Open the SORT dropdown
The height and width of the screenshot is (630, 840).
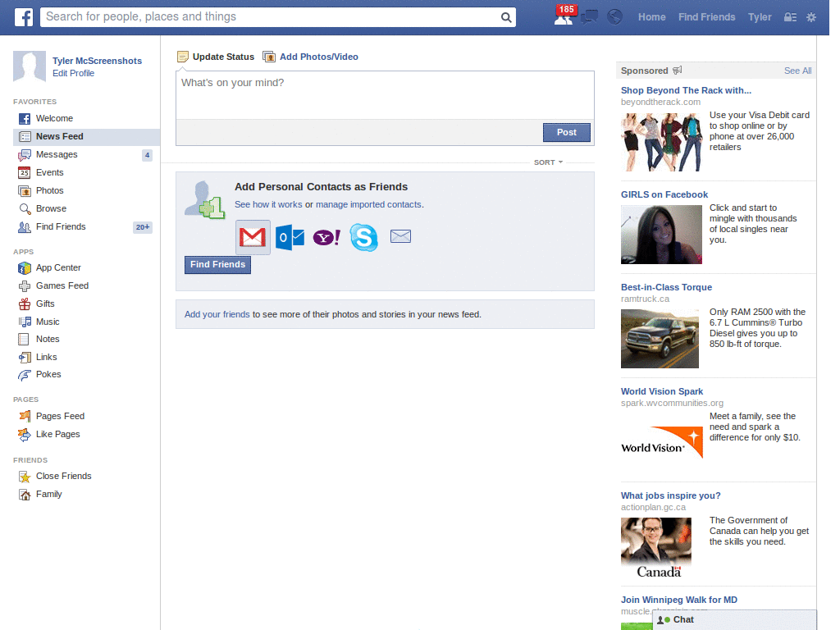[548, 162]
